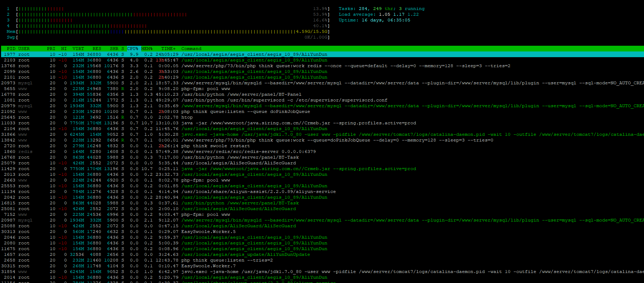This screenshot has height=283, width=644.
Task: Select AliYunDun row PID 11675
Action: point(322,249)
